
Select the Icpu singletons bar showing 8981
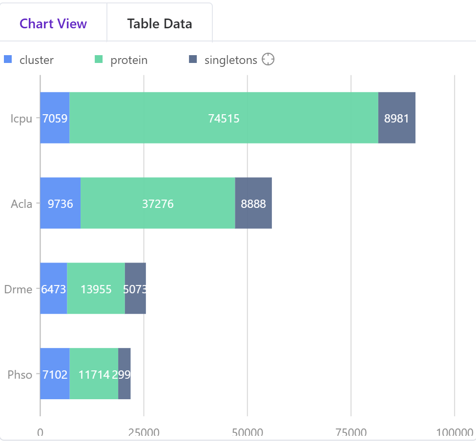(x=396, y=118)
